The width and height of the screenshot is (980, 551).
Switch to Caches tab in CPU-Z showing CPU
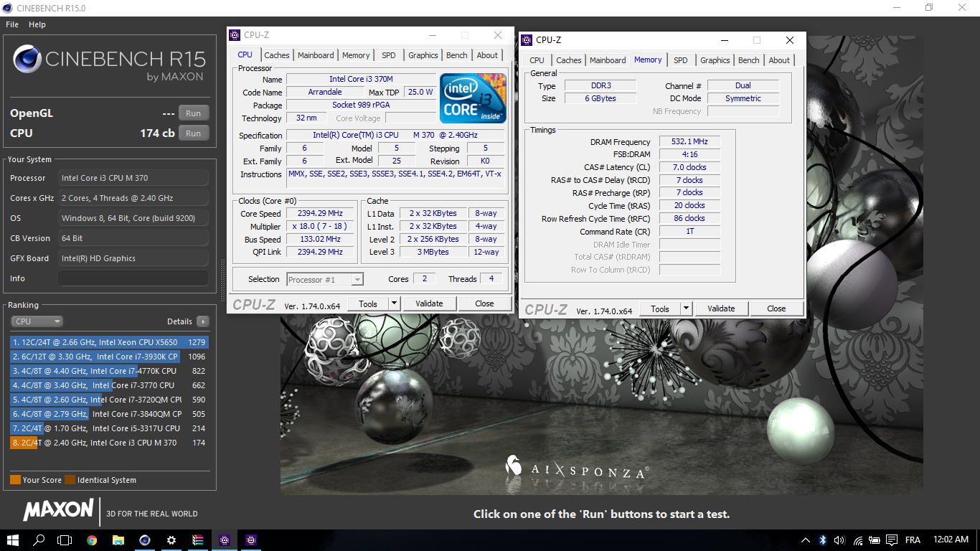[277, 55]
